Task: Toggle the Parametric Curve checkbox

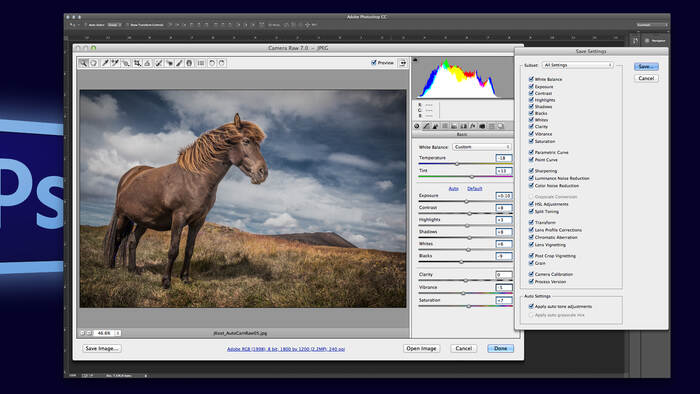Action: click(x=531, y=152)
